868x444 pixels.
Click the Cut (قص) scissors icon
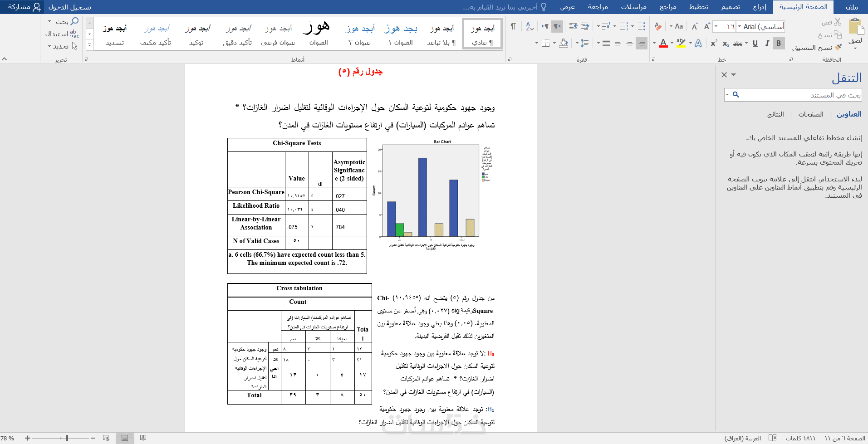point(838,22)
